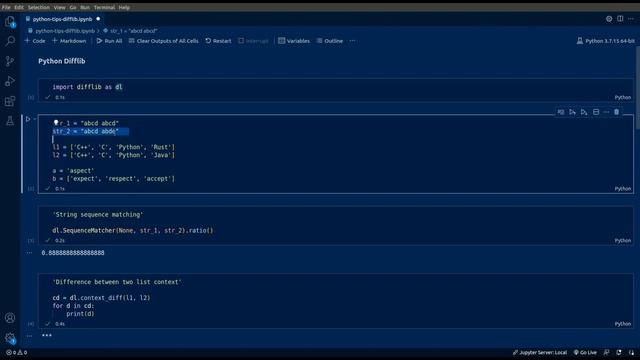Split the editor with the layout icon
The image size is (640, 360).
620,19
